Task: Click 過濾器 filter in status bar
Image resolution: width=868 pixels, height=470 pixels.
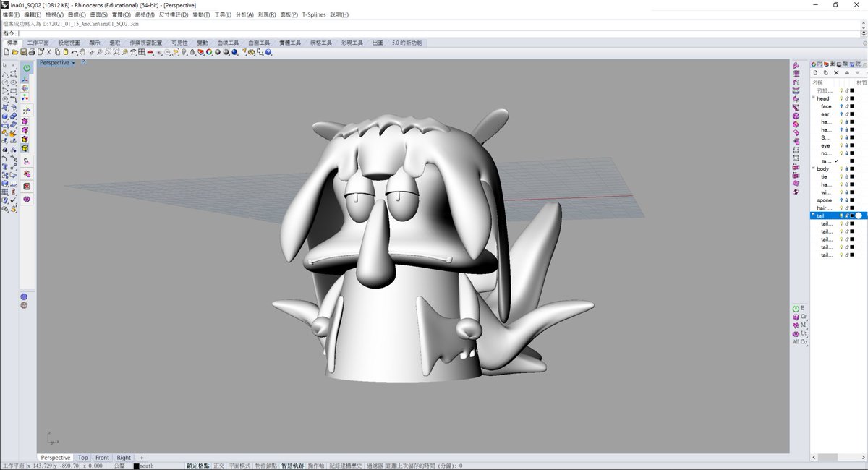Action: (375, 466)
